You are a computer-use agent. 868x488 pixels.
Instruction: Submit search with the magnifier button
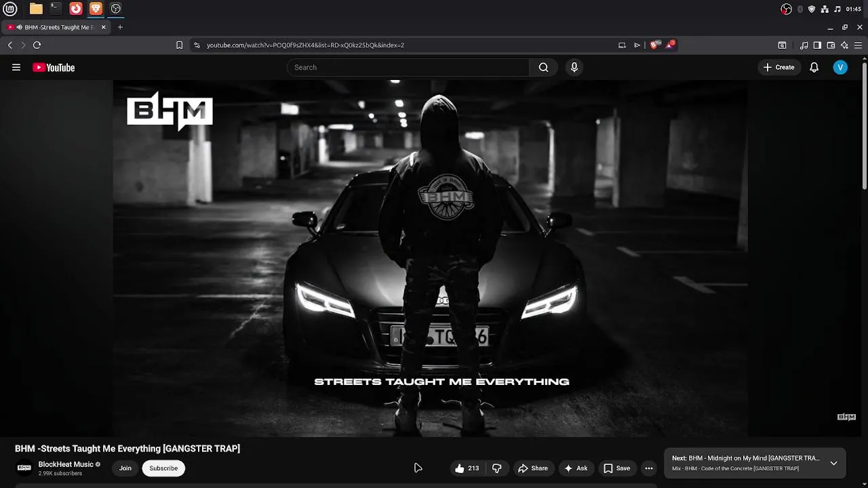coord(543,67)
